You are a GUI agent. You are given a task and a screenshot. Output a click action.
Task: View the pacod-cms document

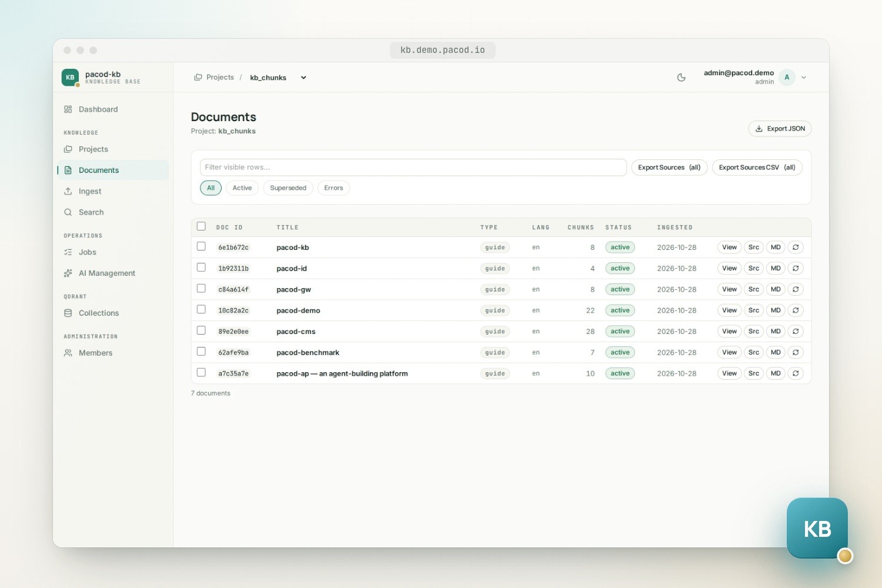729,332
